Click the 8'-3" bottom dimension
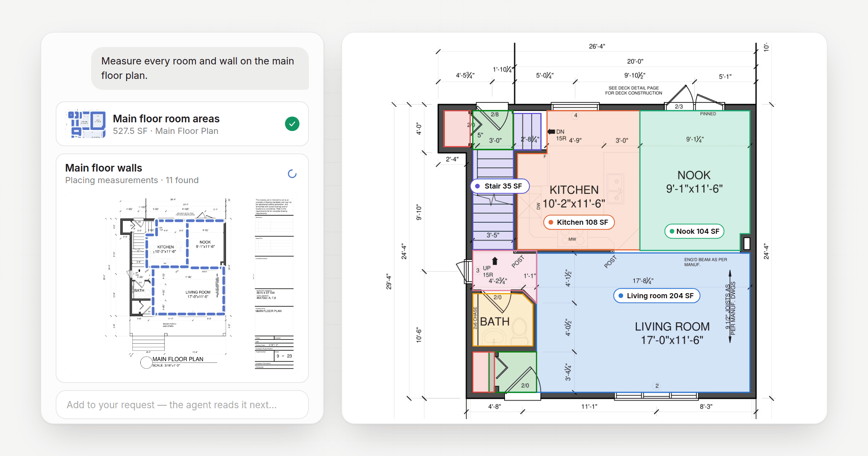The width and height of the screenshot is (868, 456). 706,406
